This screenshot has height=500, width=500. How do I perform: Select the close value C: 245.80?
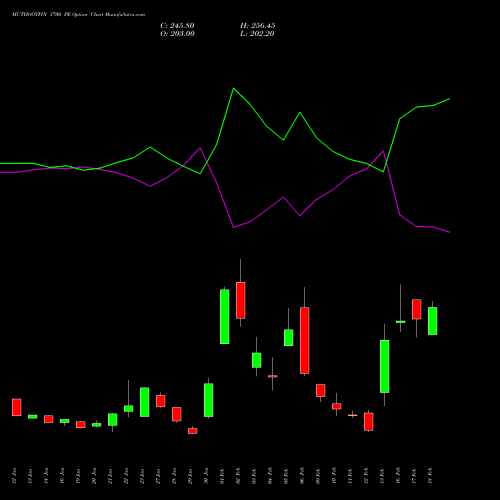pyautogui.click(x=177, y=26)
